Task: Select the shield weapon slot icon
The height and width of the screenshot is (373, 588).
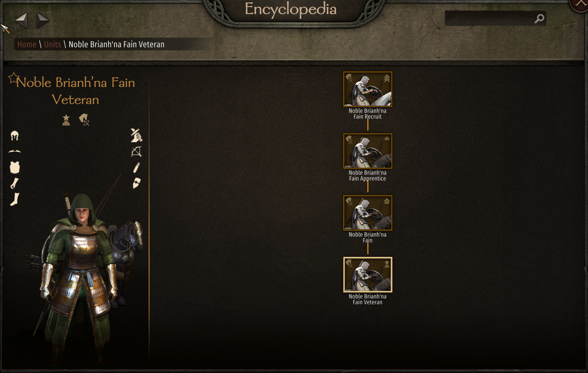Action: (x=136, y=183)
